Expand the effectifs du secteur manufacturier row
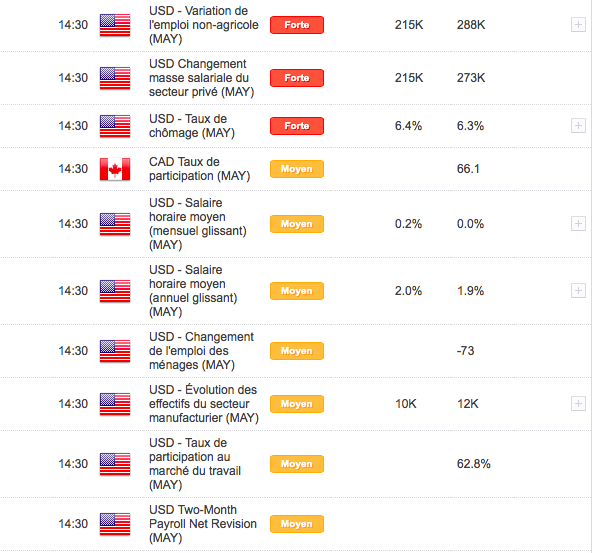The width and height of the screenshot is (600, 553). pyautogui.click(x=578, y=404)
